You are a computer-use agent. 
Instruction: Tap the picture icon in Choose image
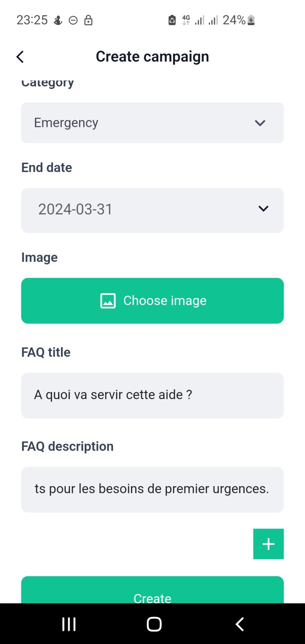pyautogui.click(x=108, y=301)
